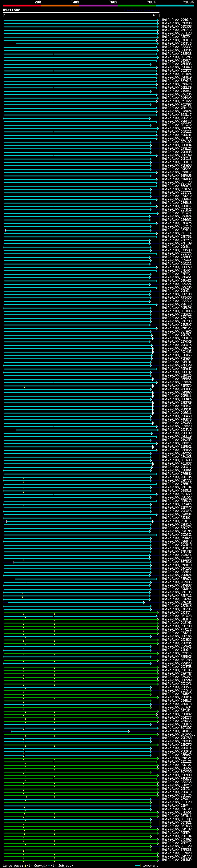Select label UniRef100_Q8LAA6
The image size is (197, 868).
pos(177,389)
